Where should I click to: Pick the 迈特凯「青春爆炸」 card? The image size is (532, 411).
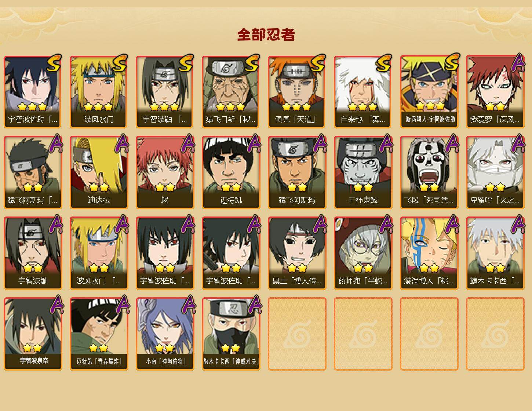(99, 334)
